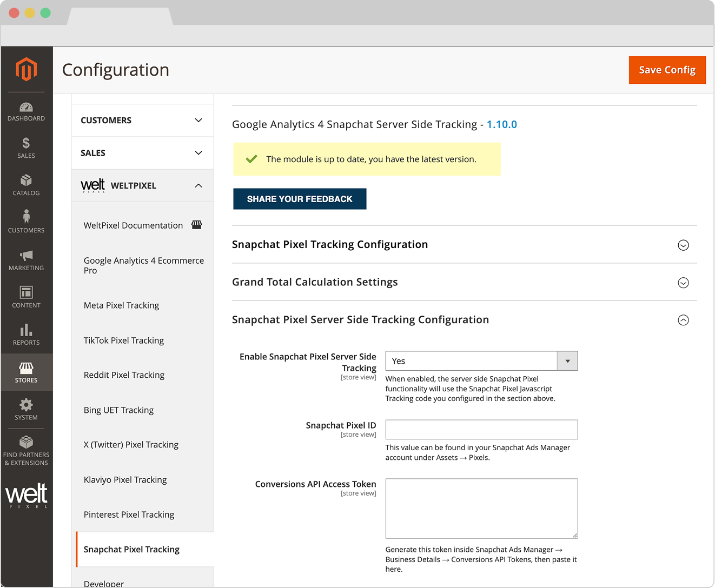
Task: Select TikTok Pixel Tracking menu item
Action: click(123, 340)
